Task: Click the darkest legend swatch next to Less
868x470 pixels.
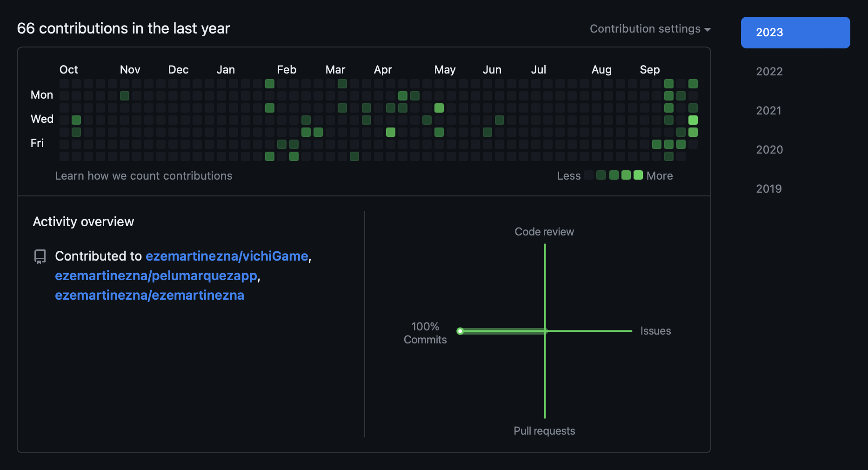Action: coord(589,175)
